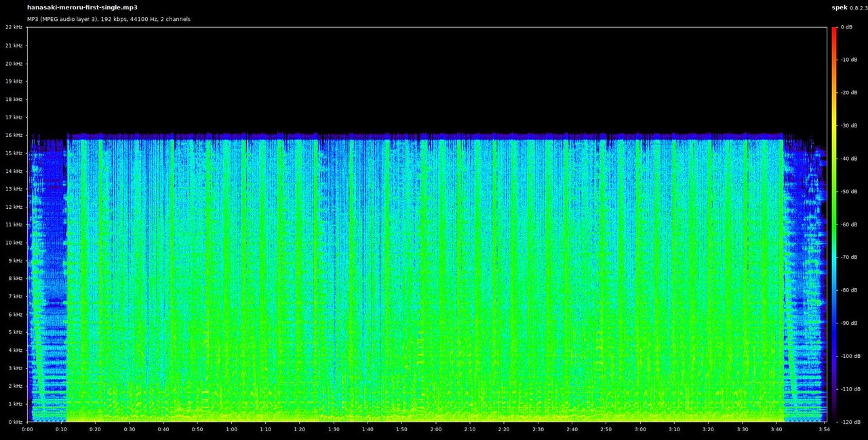Viewport: 868px width, 440px height.
Task: Click the 3:54 end-of-track time label
Action: [x=826, y=429]
